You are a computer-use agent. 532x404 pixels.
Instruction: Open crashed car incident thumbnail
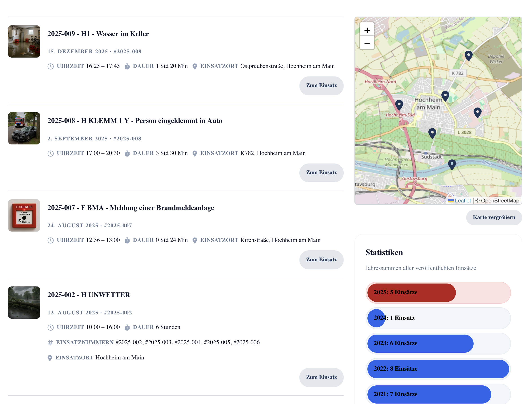(x=24, y=128)
